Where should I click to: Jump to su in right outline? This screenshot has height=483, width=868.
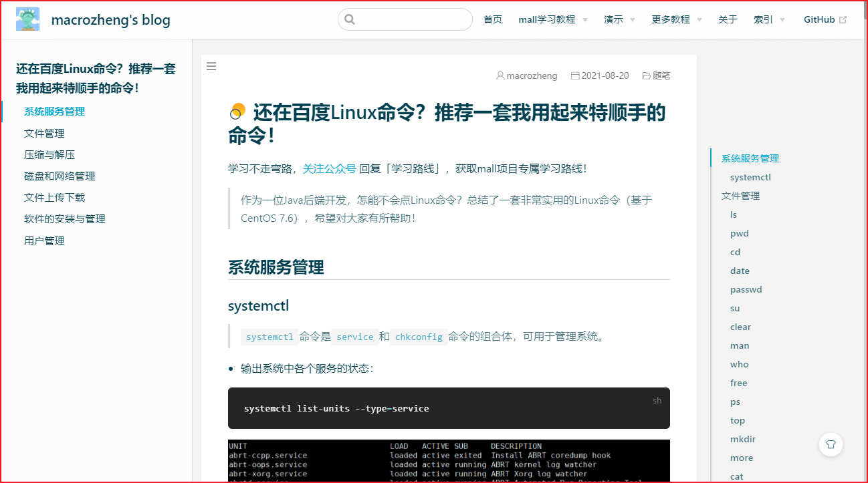[x=735, y=308]
